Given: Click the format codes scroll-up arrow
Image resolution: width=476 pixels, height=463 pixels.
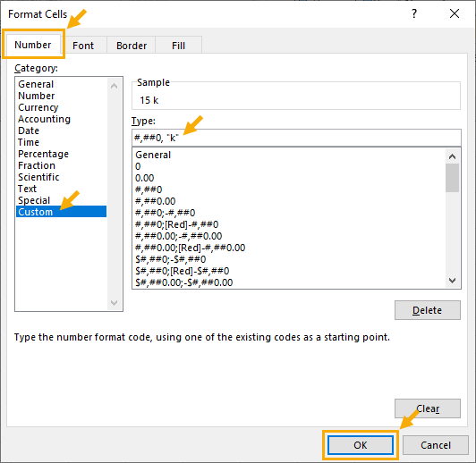Looking at the screenshot, I should point(452,156).
